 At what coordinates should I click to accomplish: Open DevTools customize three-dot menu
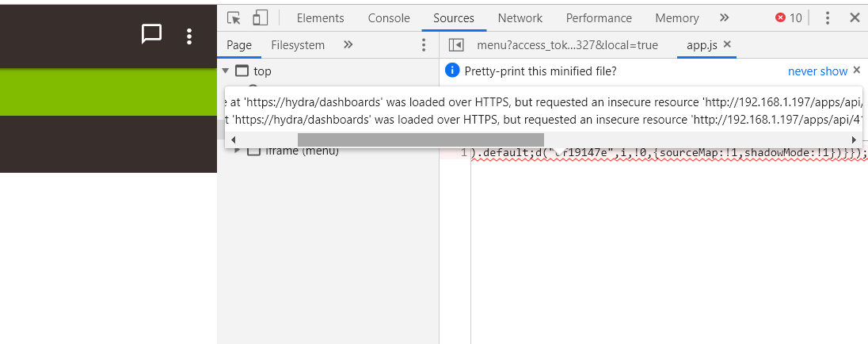coord(827,18)
